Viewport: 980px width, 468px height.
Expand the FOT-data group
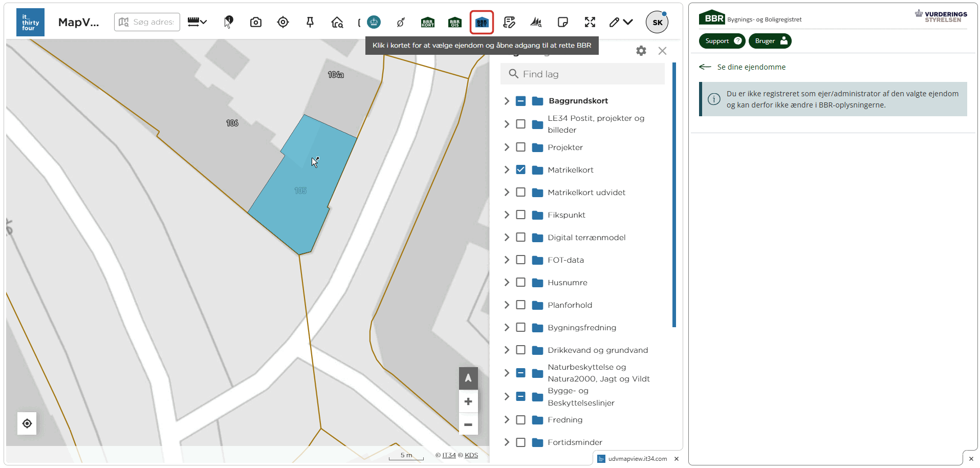coord(507,260)
